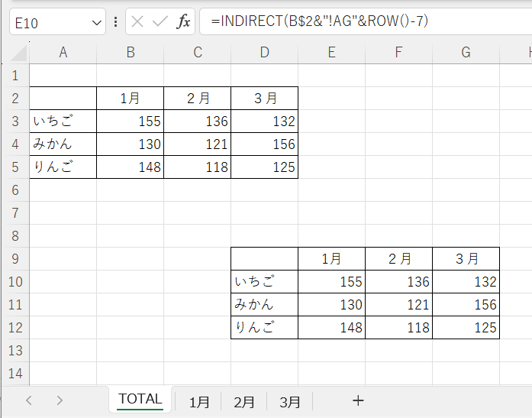Click the formula bar three-dot resize handle
Viewport: 532px width, 418px height.
(x=115, y=22)
